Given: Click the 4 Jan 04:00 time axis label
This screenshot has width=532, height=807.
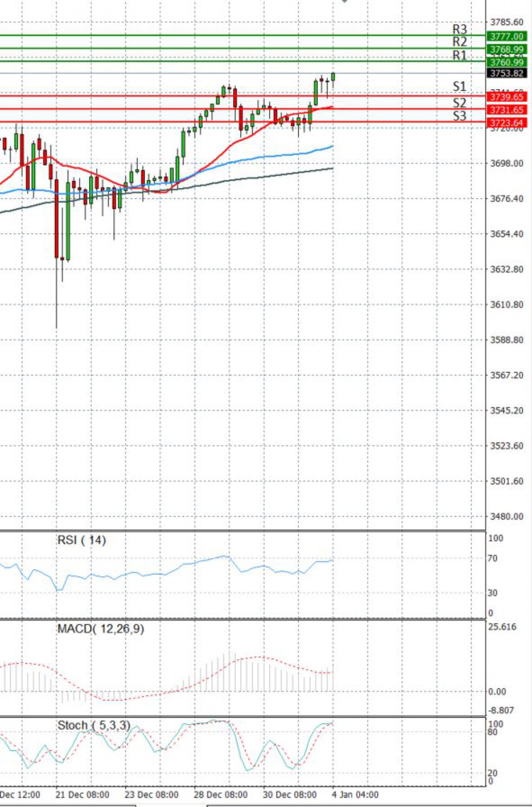Looking at the screenshot, I should (355, 794).
